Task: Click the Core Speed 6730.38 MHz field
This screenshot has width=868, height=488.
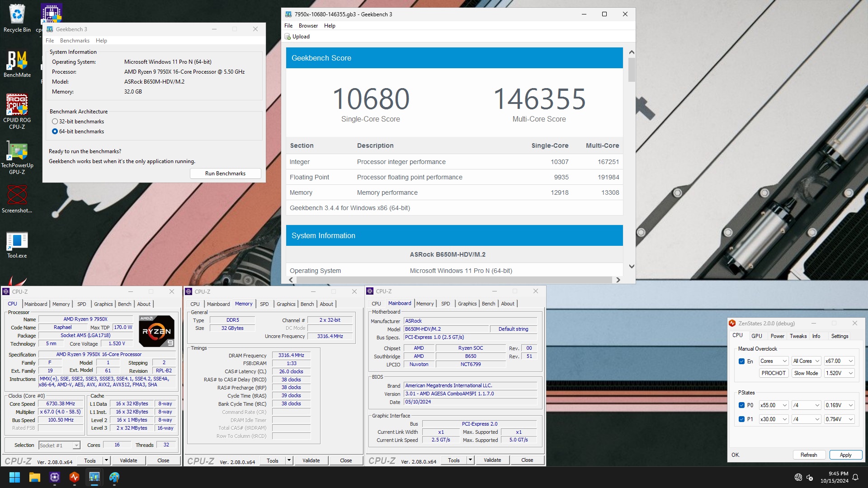Action: click(61, 404)
